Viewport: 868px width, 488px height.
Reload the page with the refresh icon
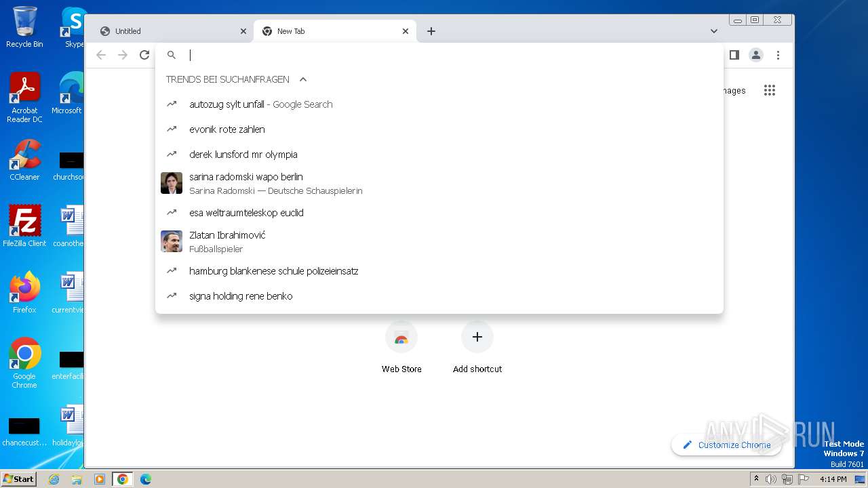144,55
